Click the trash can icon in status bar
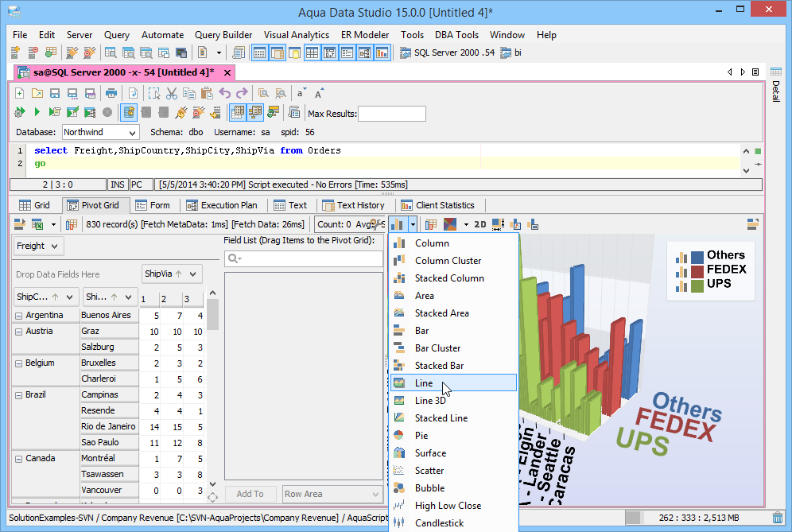 (778, 518)
